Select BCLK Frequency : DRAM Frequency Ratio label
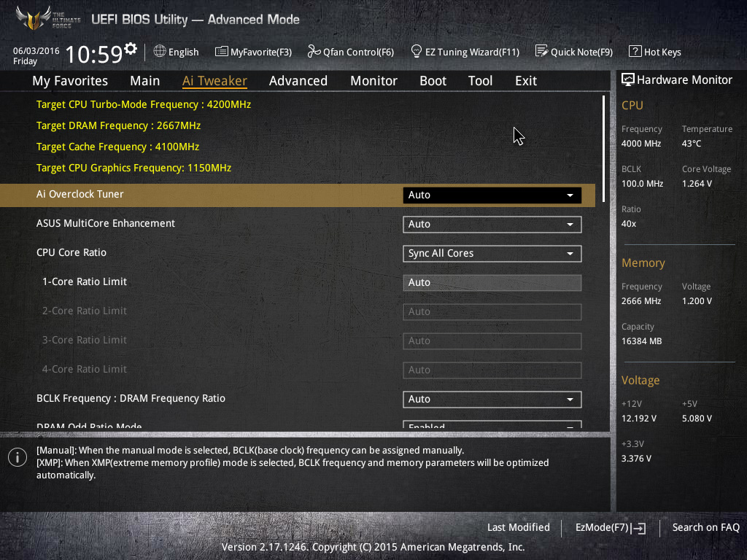The width and height of the screenshot is (747, 560). click(x=131, y=398)
